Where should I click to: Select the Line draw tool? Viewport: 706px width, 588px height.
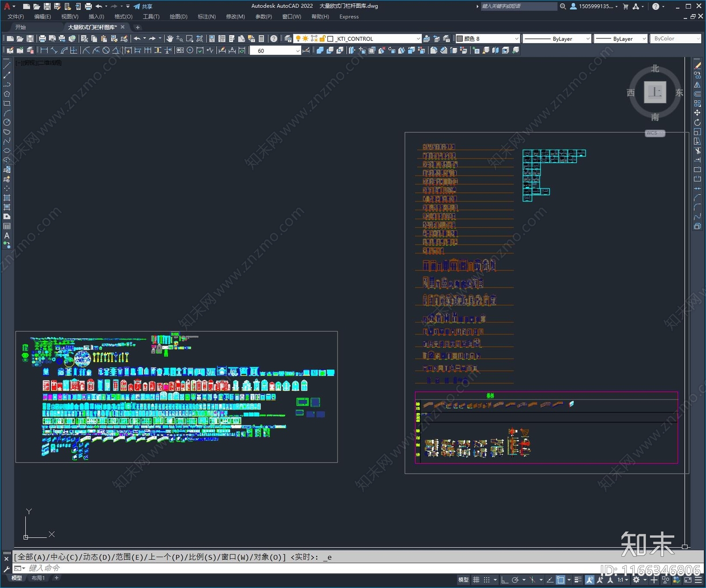click(7, 66)
